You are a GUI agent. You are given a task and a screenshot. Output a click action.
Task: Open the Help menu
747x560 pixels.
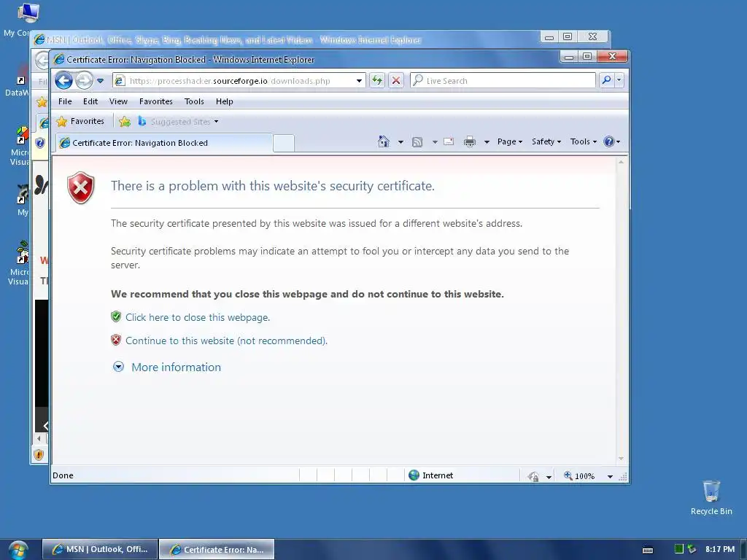(x=225, y=101)
